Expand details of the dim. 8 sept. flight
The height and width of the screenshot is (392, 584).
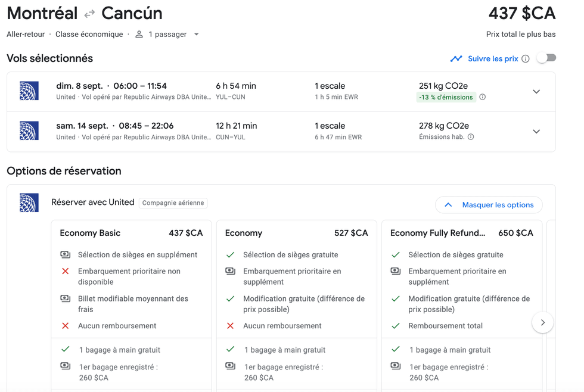pyautogui.click(x=536, y=91)
